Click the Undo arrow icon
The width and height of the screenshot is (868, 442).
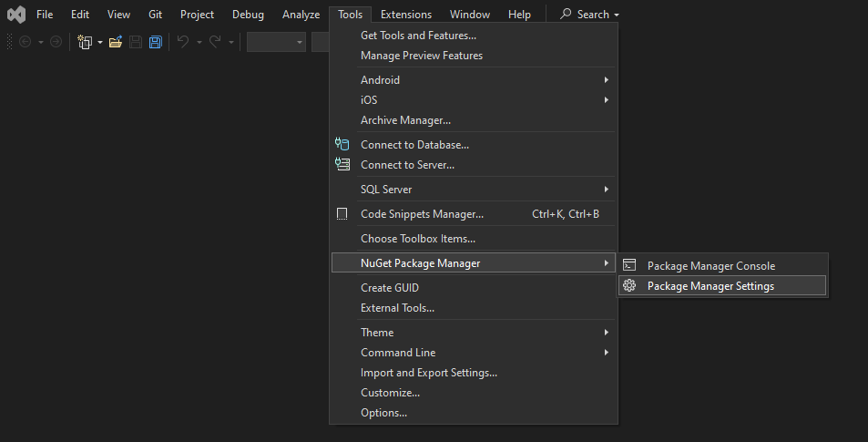pos(183,42)
